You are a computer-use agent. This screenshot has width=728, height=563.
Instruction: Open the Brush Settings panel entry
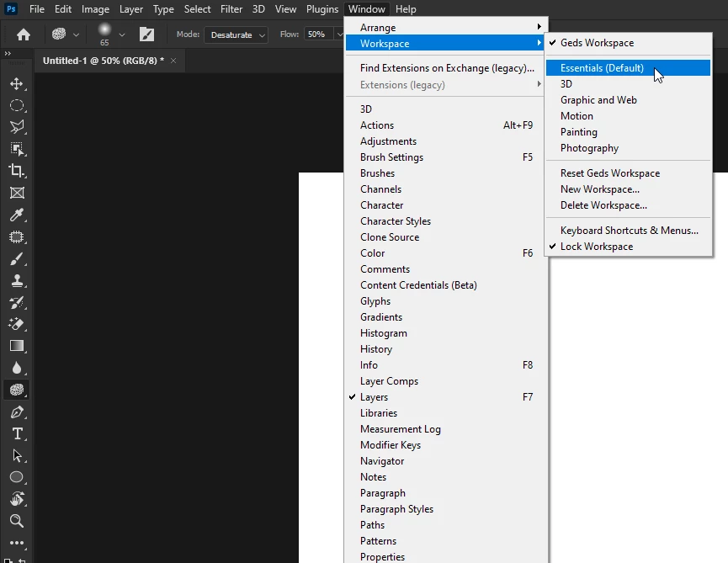pyautogui.click(x=444, y=157)
